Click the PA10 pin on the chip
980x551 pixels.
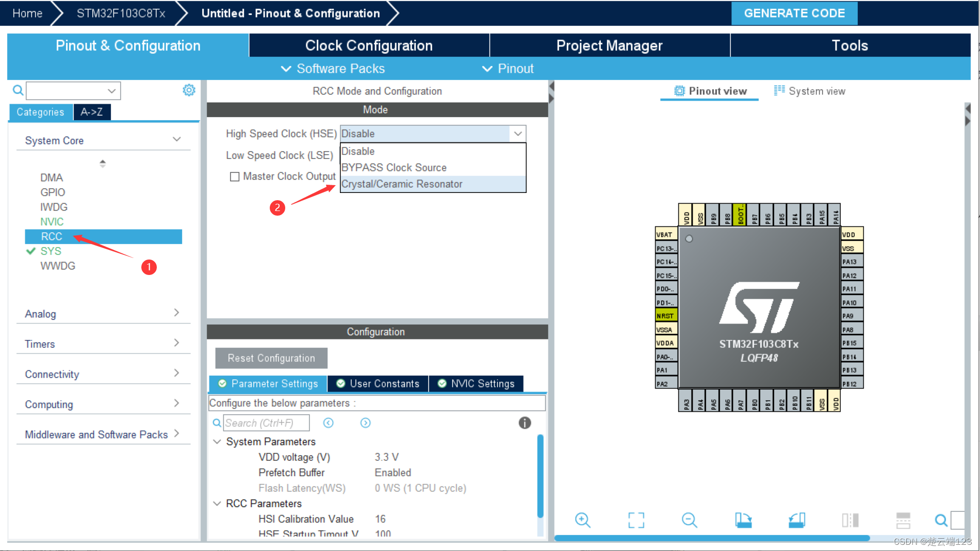(852, 302)
